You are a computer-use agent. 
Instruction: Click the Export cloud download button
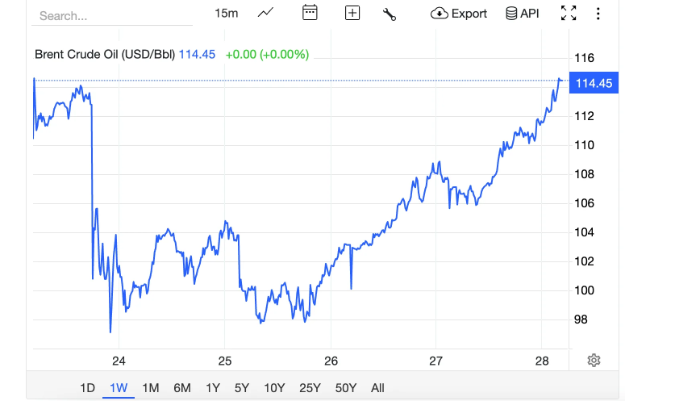pyautogui.click(x=459, y=13)
